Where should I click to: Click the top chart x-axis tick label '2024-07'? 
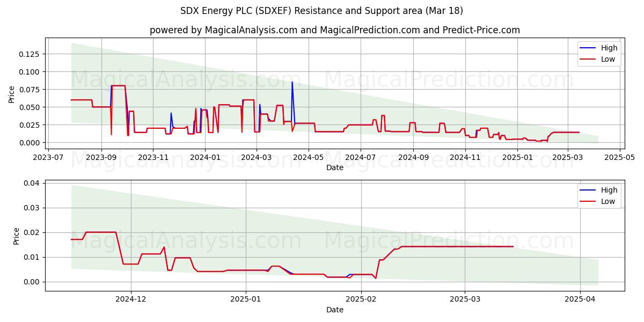[x=360, y=158]
